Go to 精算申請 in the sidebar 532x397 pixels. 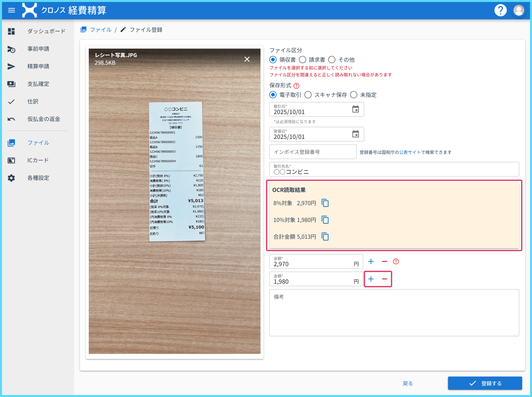(x=38, y=66)
